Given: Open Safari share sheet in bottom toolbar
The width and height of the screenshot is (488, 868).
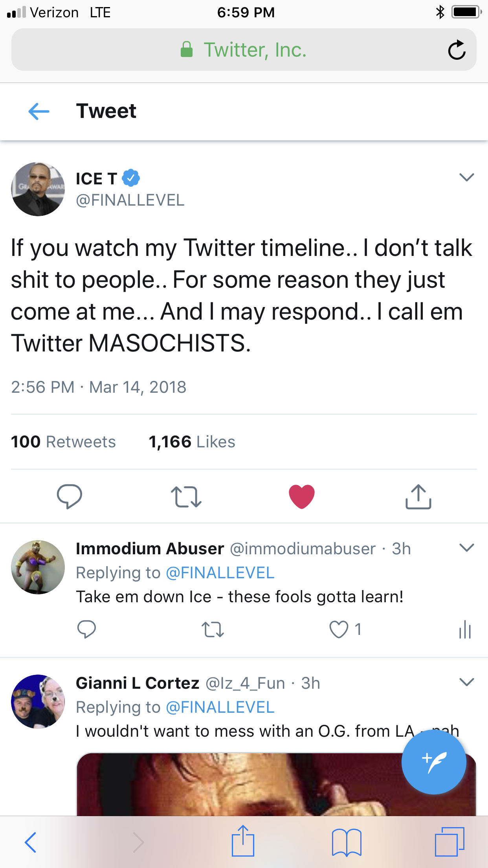Looking at the screenshot, I should pos(243,842).
